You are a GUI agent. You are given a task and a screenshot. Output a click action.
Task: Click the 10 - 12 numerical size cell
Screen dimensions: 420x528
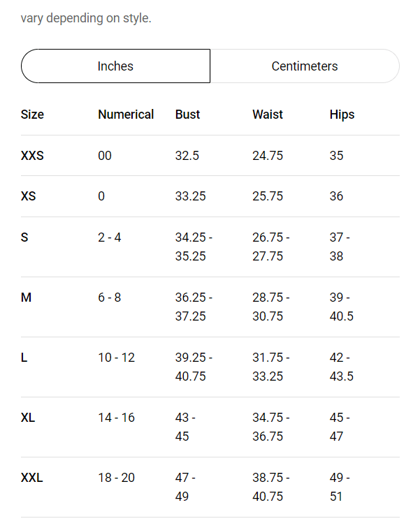117,358
